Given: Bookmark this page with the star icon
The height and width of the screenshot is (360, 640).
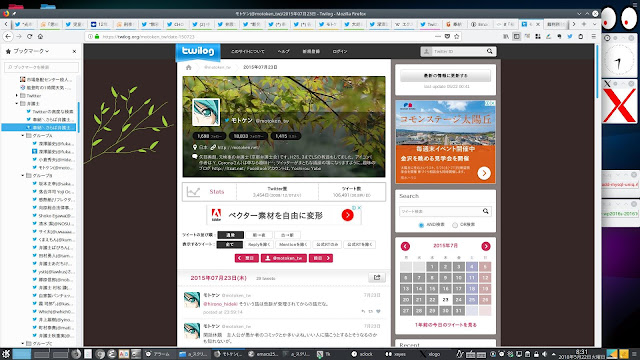Looking at the screenshot, I should point(457,36).
